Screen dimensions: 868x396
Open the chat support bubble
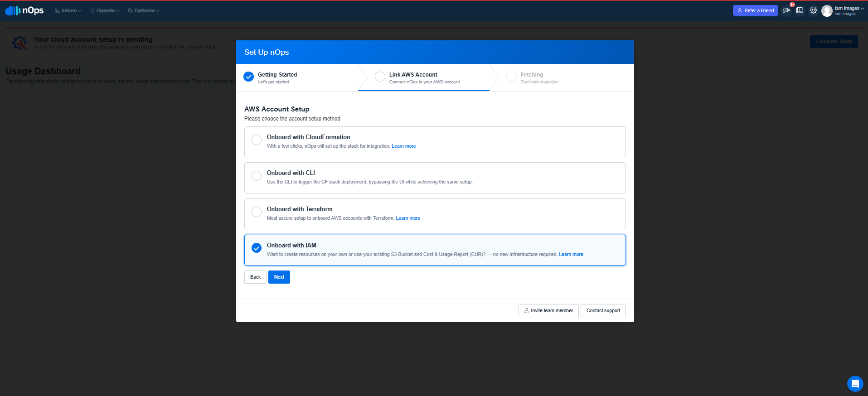click(855, 383)
